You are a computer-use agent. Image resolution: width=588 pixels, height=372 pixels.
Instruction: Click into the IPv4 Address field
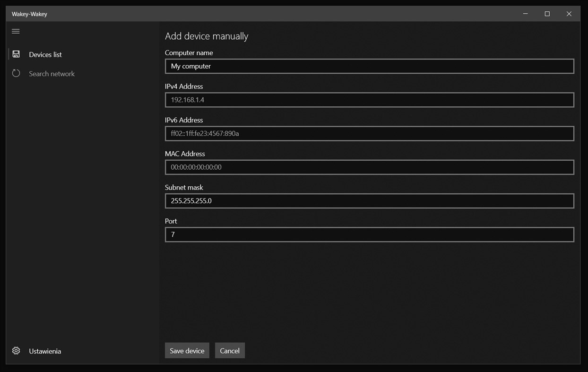click(369, 100)
